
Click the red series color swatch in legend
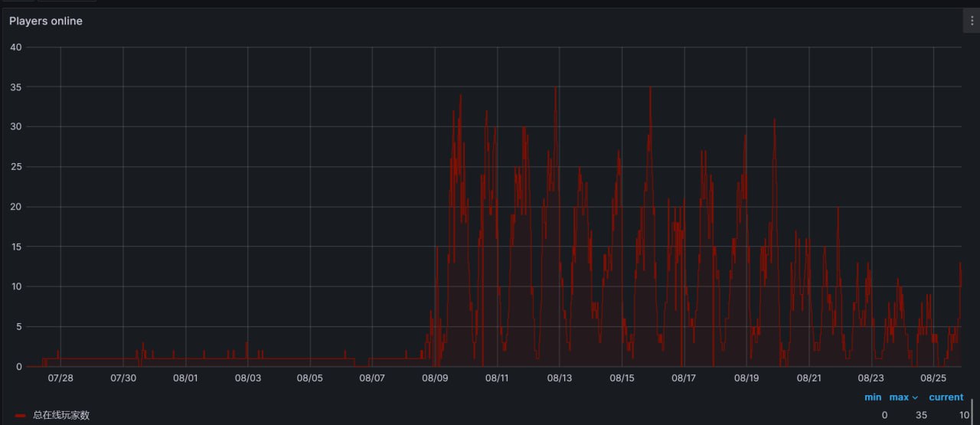20,415
